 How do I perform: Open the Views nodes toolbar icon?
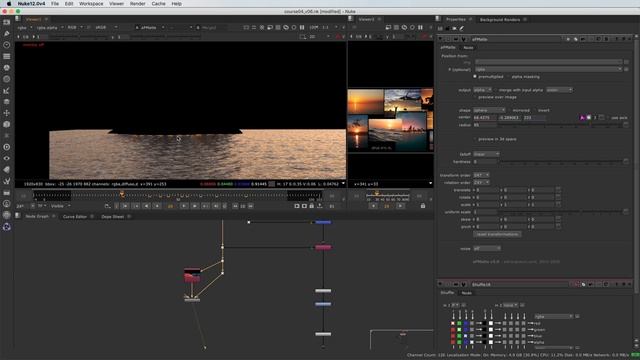coord(7,158)
